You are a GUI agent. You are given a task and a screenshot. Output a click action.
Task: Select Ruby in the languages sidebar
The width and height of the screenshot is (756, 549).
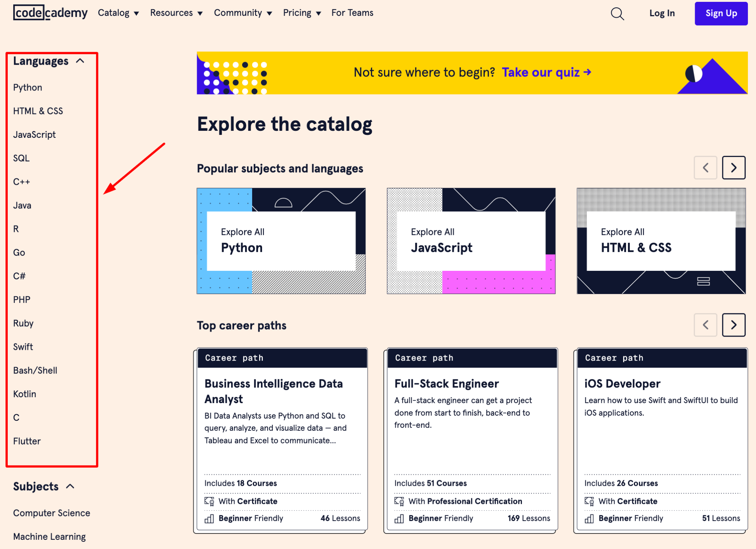(23, 323)
